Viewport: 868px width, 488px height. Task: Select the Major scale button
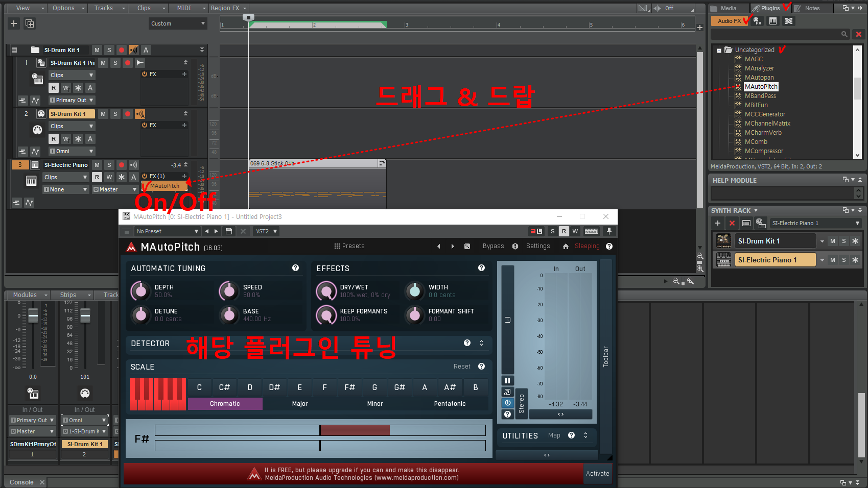pos(300,404)
